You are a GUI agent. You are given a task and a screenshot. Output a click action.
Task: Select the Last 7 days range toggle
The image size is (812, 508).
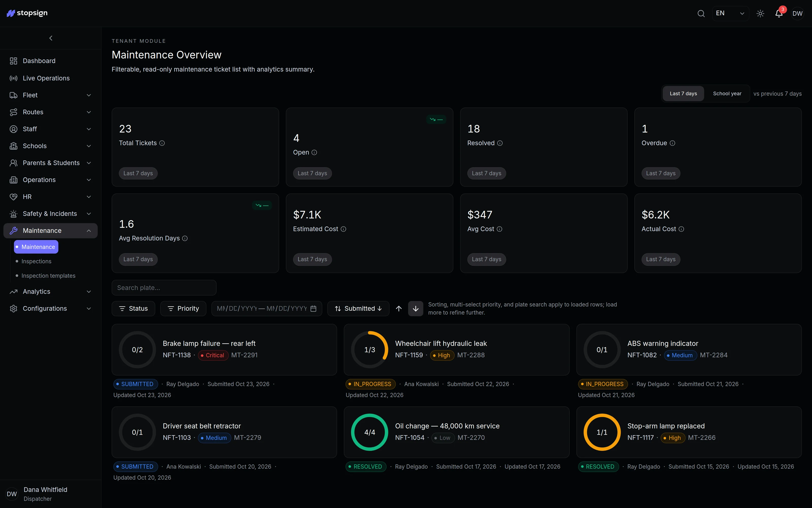(x=683, y=94)
